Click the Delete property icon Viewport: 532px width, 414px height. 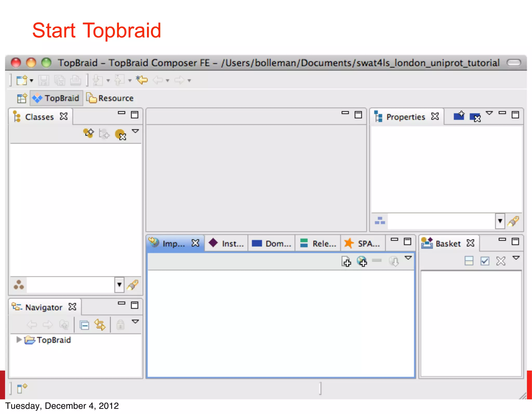(475, 117)
